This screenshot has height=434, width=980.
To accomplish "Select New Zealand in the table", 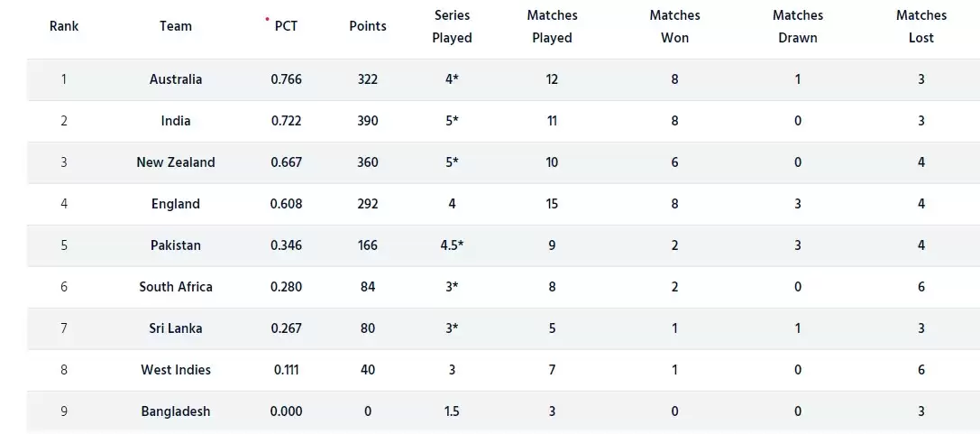I will coord(176,162).
